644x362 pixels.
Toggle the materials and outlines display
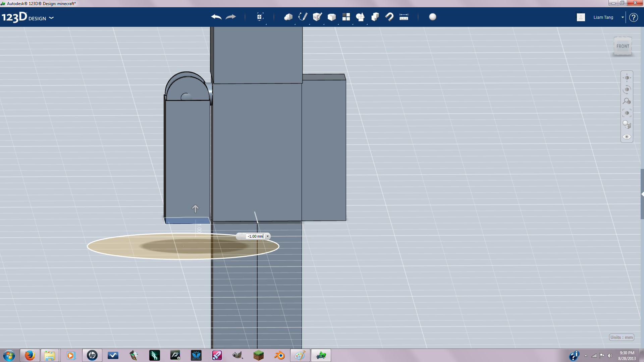pos(627,125)
